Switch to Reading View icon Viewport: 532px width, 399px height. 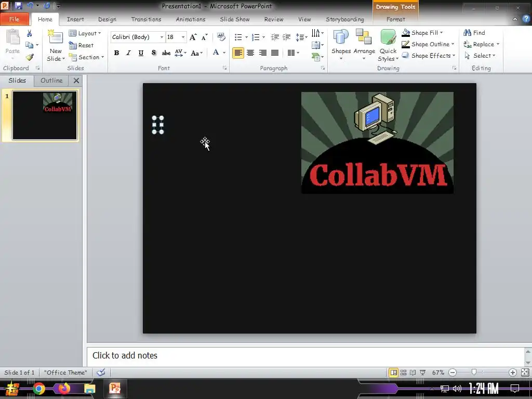413,373
